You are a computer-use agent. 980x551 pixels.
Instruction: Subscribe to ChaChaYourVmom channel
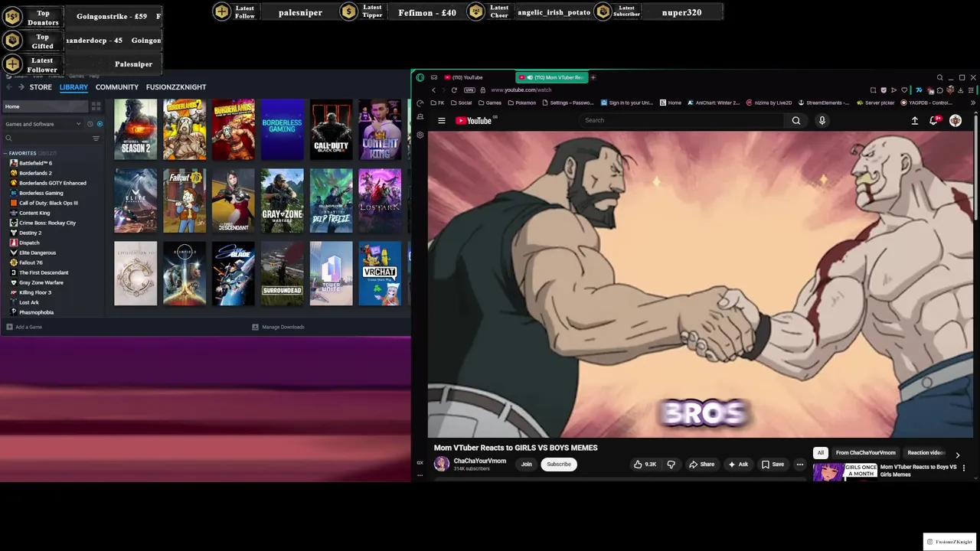[559, 464]
